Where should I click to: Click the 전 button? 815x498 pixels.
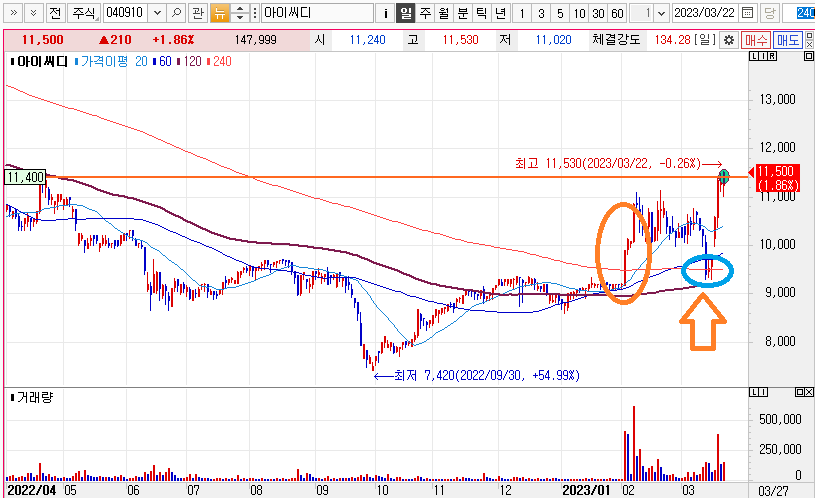[55, 13]
